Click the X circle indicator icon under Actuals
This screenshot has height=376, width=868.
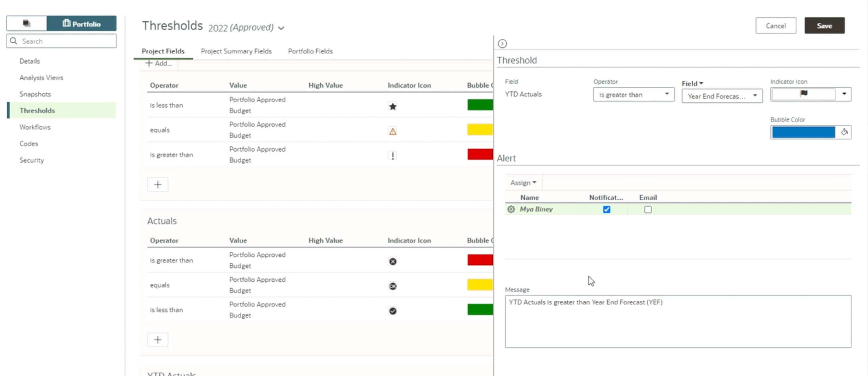392,262
